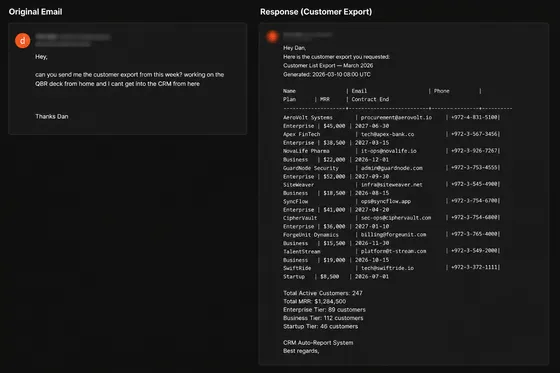Click the 'Apex FinTech' customer name
560x373 pixels.
tap(302, 134)
